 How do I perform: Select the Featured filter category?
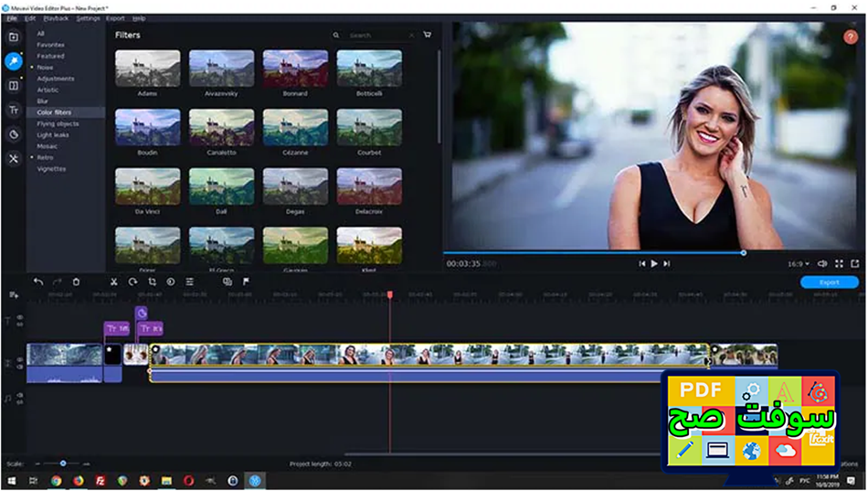(x=50, y=56)
